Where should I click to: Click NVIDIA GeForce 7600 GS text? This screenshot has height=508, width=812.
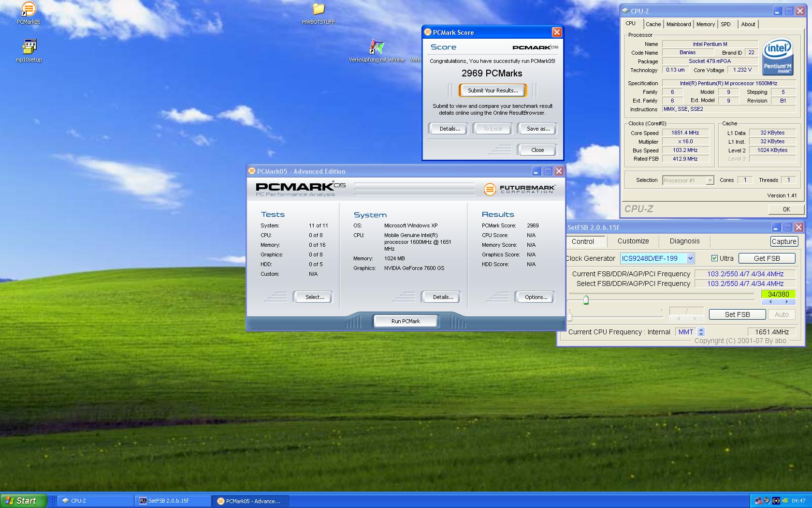414,268
